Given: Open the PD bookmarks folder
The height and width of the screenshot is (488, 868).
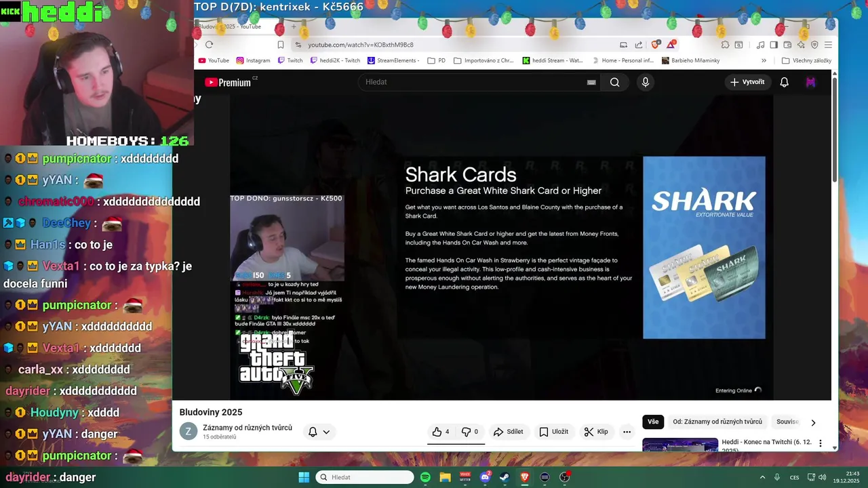Looking at the screenshot, I should (x=436, y=60).
